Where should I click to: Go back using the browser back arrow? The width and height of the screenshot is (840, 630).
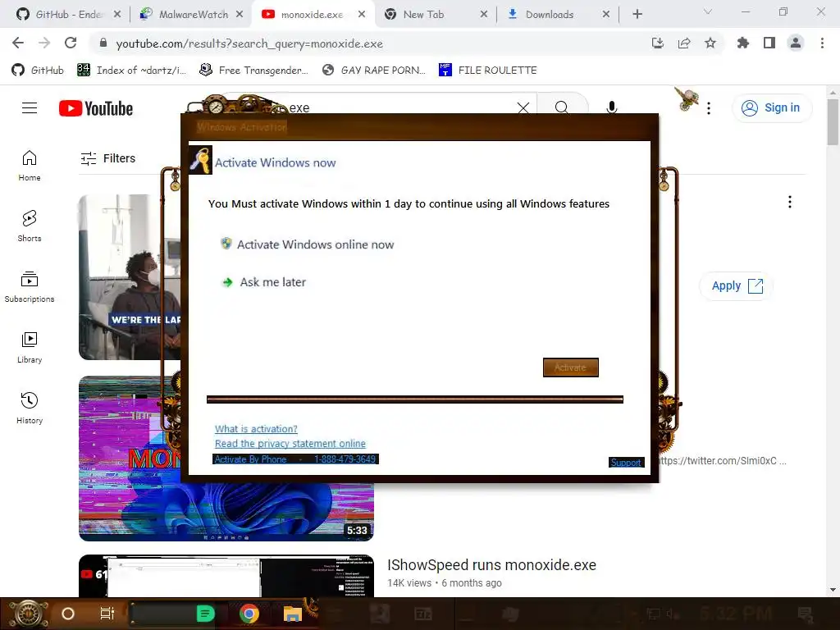tap(18, 43)
